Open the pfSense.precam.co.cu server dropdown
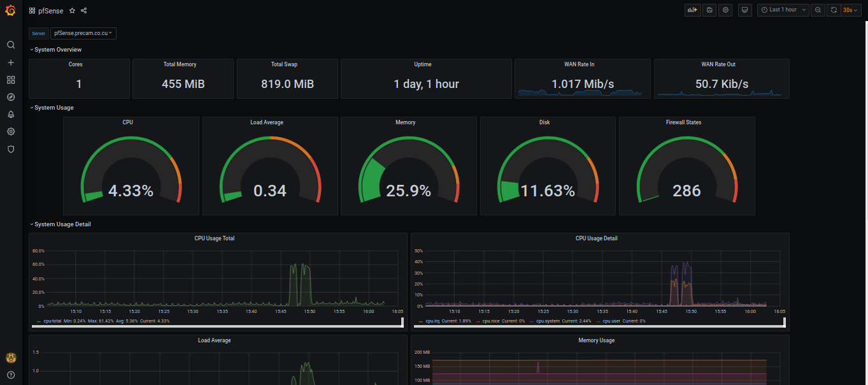 point(83,33)
